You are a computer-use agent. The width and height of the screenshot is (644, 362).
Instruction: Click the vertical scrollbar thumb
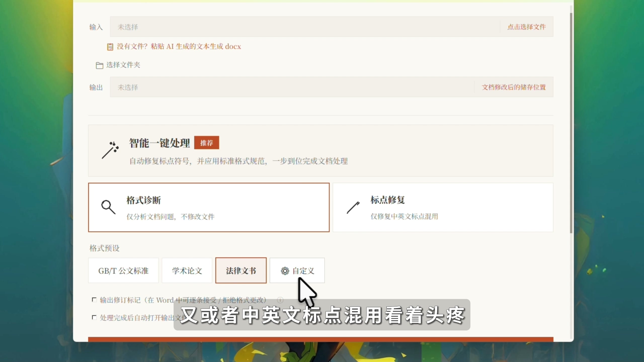pos(571,123)
